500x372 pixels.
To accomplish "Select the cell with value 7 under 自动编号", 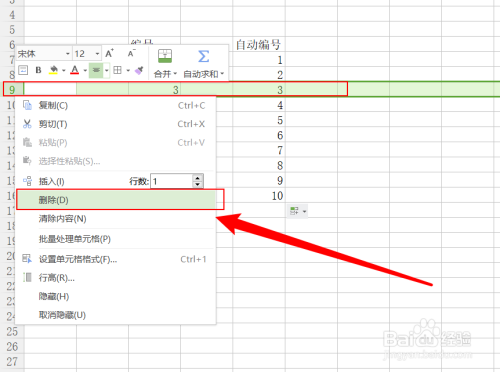I will pos(259,150).
